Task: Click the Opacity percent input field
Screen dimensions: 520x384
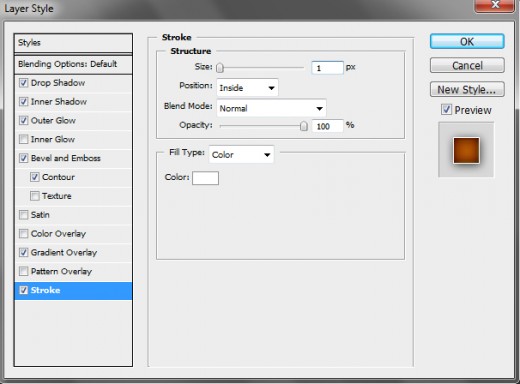Action: click(x=327, y=126)
